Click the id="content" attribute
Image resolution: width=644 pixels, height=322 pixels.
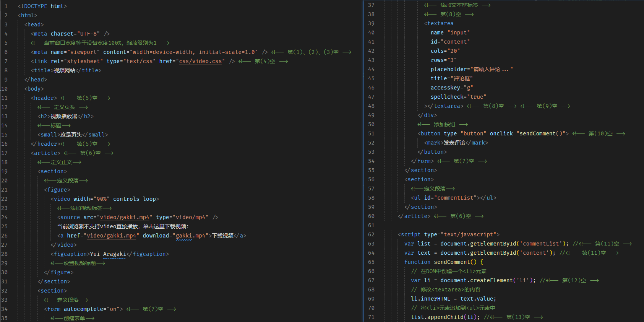[x=450, y=42]
